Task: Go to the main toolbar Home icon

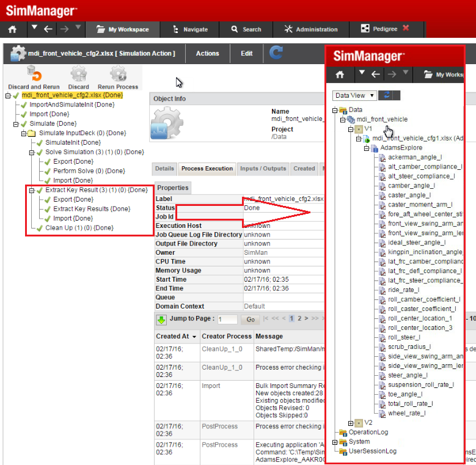Action: click(x=12, y=29)
